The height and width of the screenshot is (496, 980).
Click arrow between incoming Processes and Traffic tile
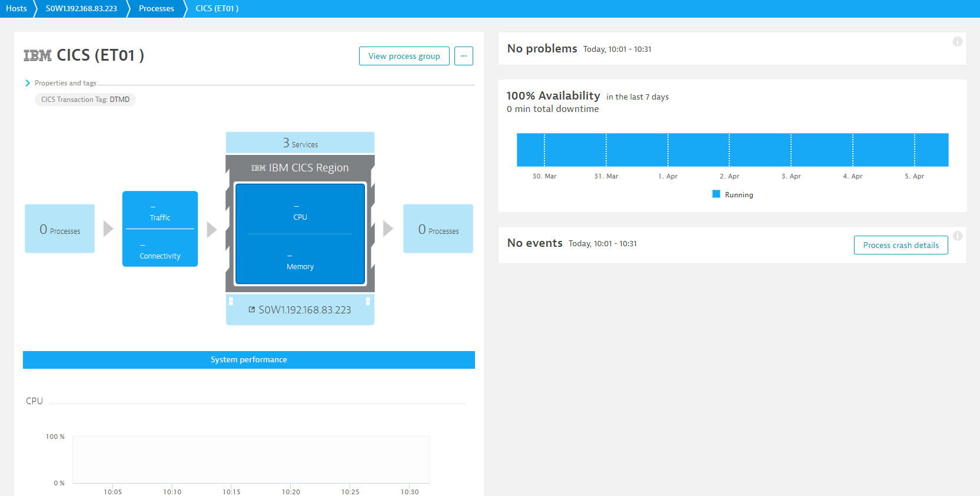[108, 229]
